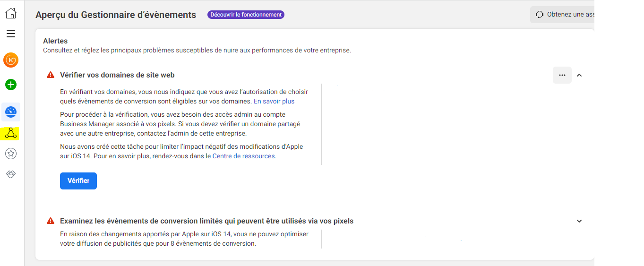644x266 pixels.
Task: Select the orange business account avatar
Action: tap(10, 60)
